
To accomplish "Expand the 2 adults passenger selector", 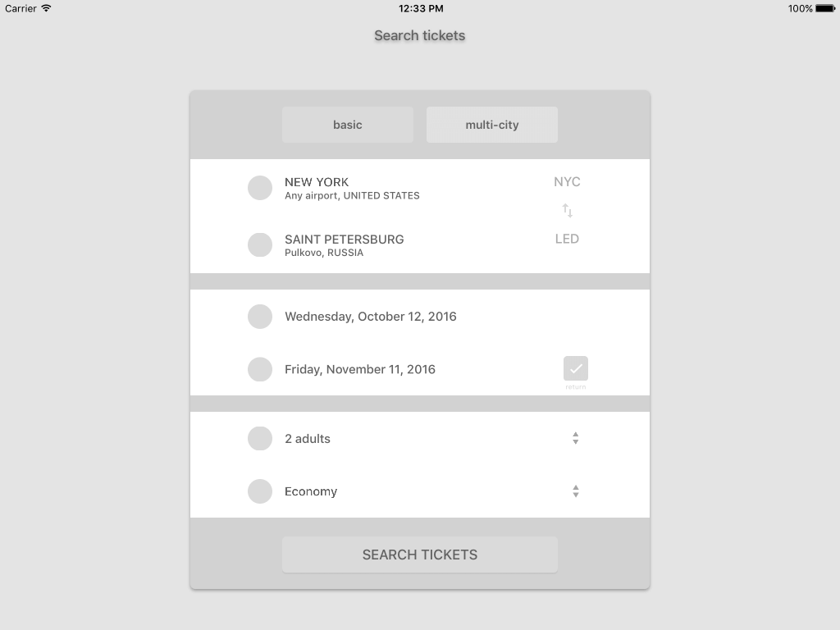I will [x=575, y=439].
